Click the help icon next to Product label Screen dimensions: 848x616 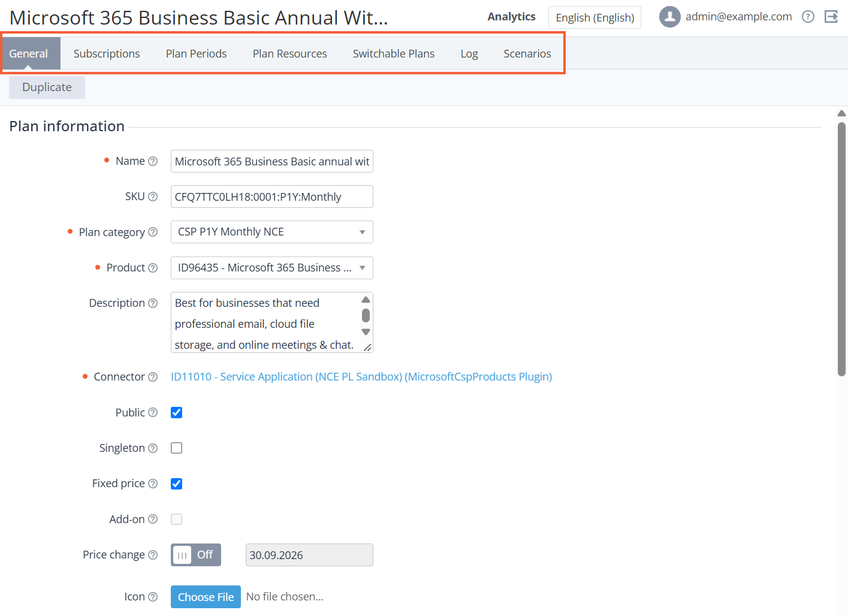point(153,268)
